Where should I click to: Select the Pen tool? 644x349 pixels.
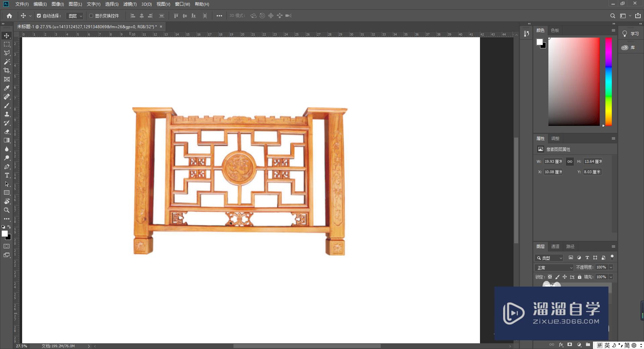(7, 166)
